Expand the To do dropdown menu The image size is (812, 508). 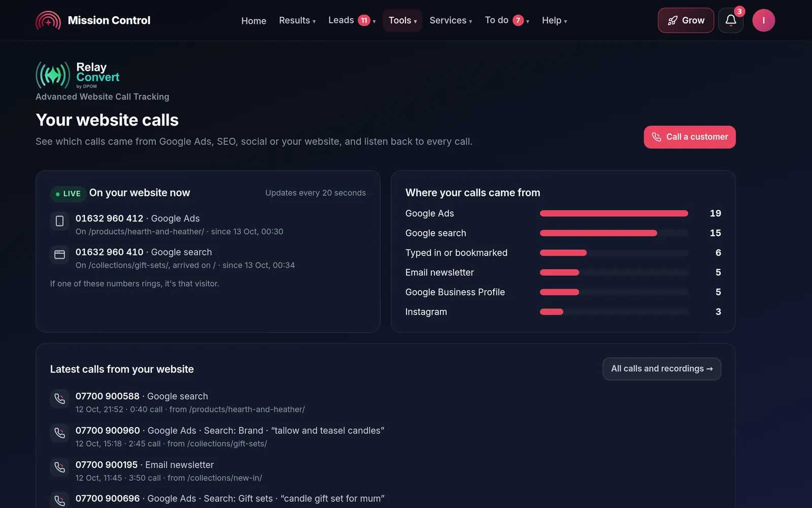click(507, 20)
